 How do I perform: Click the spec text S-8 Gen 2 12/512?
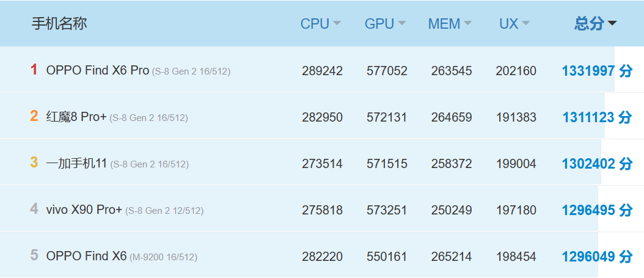pyautogui.click(x=164, y=211)
